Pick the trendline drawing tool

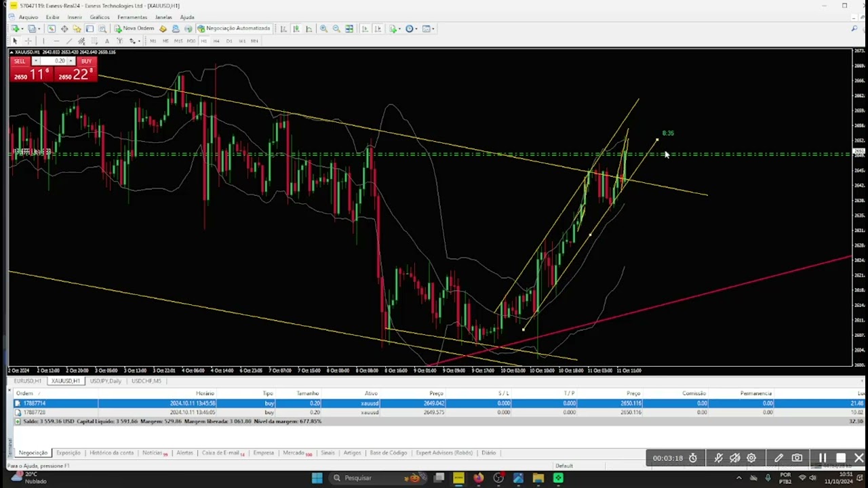tap(68, 41)
